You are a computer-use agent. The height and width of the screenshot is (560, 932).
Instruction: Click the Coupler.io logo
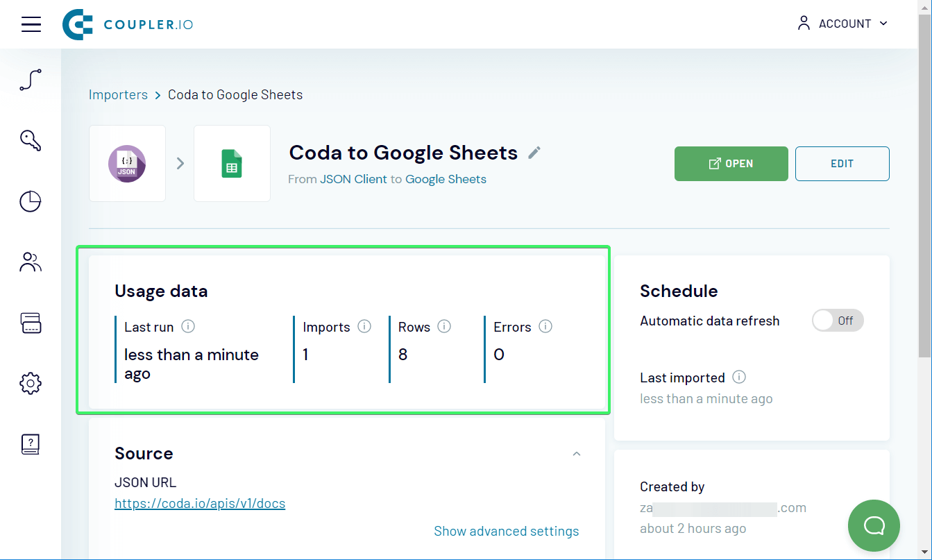click(128, 24)
